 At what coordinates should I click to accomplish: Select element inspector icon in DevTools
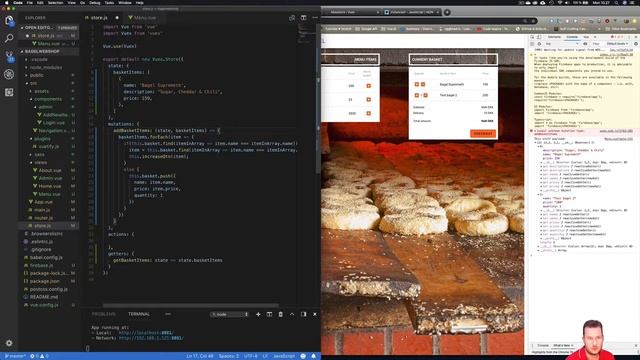532,37
